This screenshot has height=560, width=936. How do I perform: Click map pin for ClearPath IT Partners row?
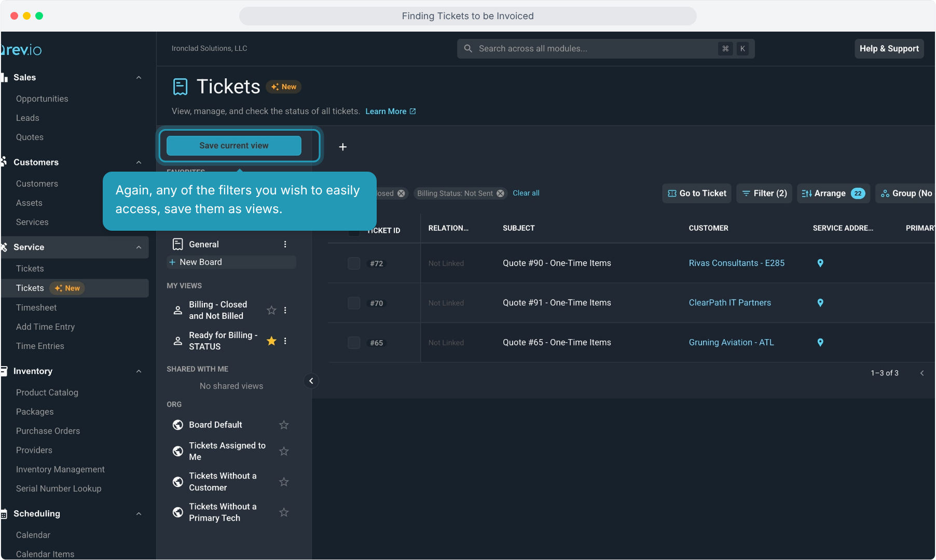tap(820, 303)
